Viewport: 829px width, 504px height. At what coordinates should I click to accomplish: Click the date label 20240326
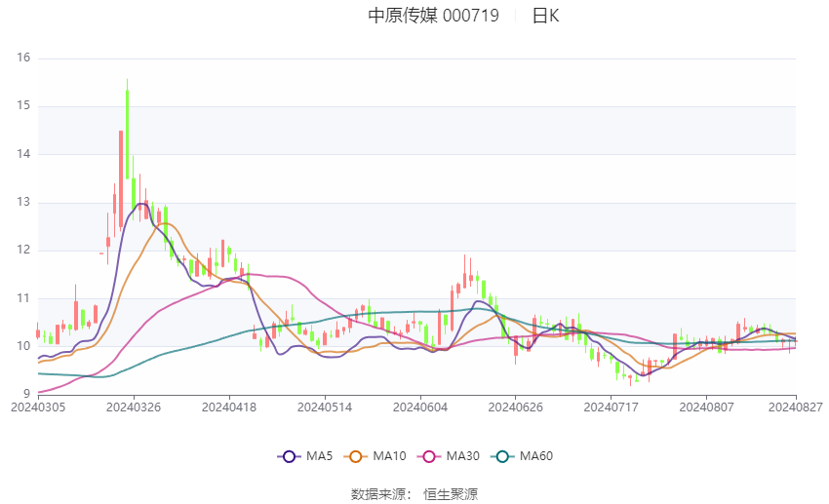tap(134, 407)
